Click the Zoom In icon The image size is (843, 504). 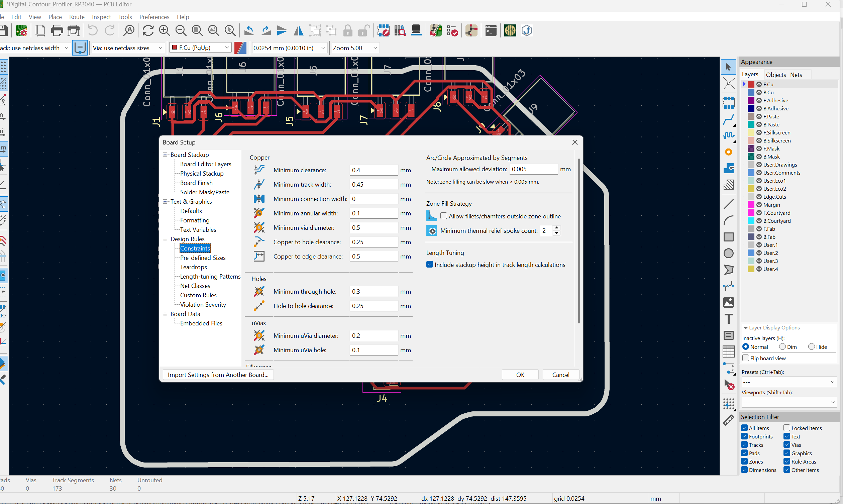165,31
